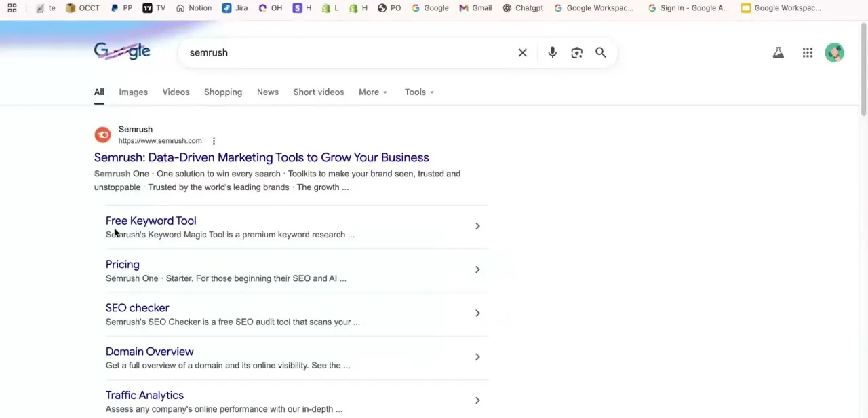This screenshot has width=868, height=418.
Task: Open the Pricing sitelink
Action: click(123, 264)
